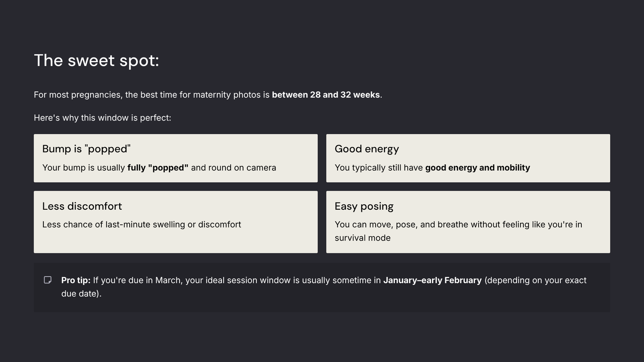Image resolution: width=644 pixels, height=362 pixels.
Task: Click 'For most pregnancies' intro sentence
Action: [x=208, y=95]
